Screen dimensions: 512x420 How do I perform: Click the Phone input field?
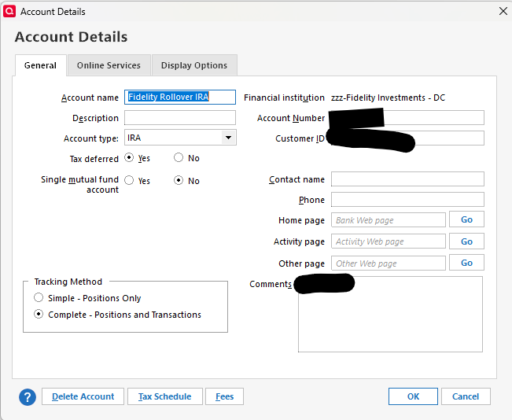click(407, 199)
